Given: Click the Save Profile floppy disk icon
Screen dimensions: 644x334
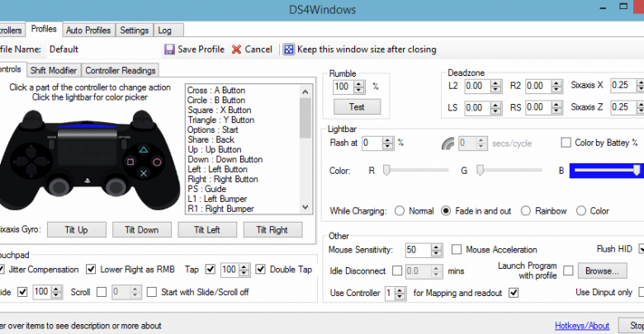Looking at the screenshot, I should pyautogui.click(x=169, y=49).
